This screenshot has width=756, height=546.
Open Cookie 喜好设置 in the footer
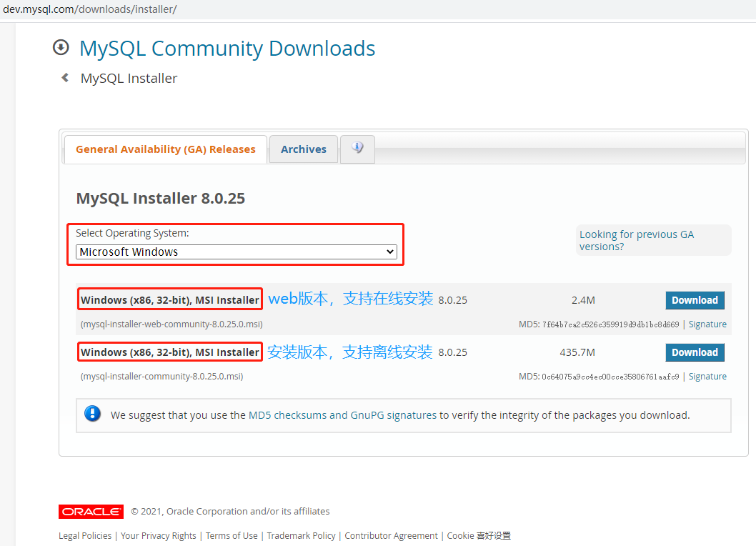click(x=479, y=536)
